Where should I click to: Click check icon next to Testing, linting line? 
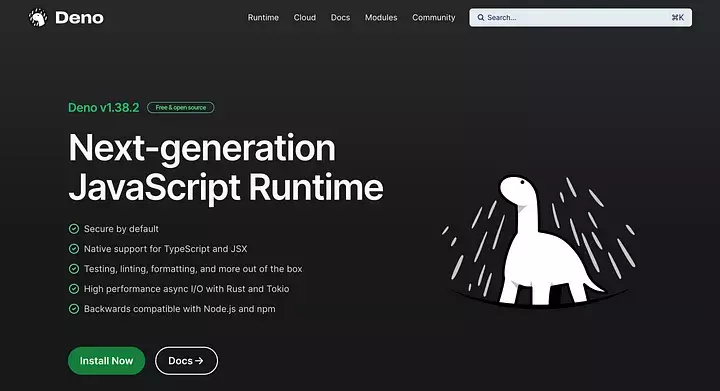click(x=74, y=268)
